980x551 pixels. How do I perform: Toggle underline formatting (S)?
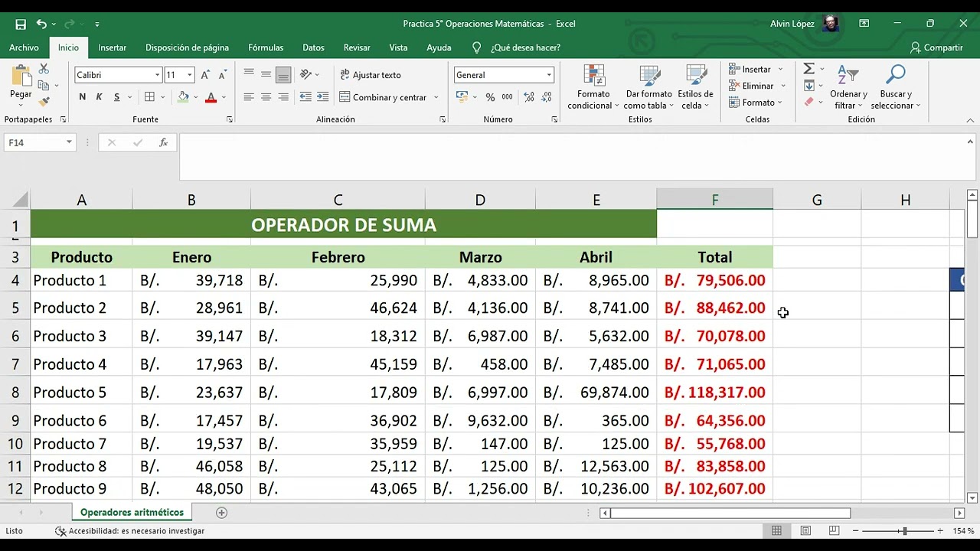(116, 97)
